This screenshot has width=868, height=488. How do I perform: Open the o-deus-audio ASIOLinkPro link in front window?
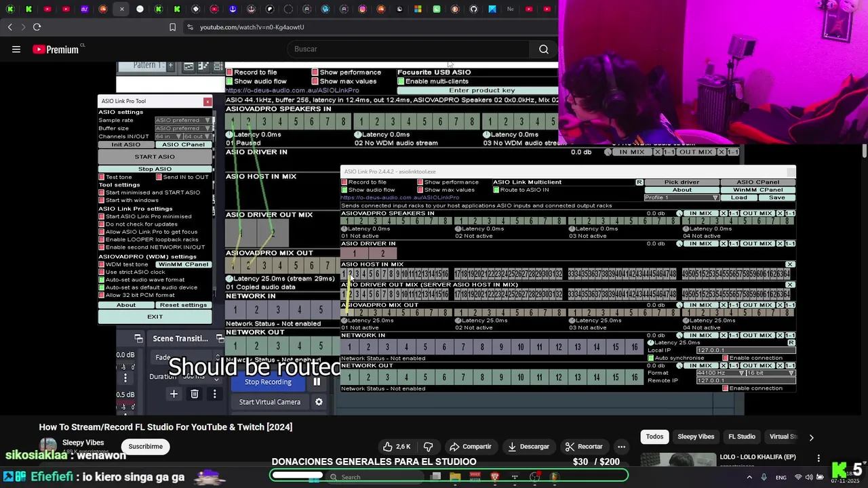[x=399, y=198]
